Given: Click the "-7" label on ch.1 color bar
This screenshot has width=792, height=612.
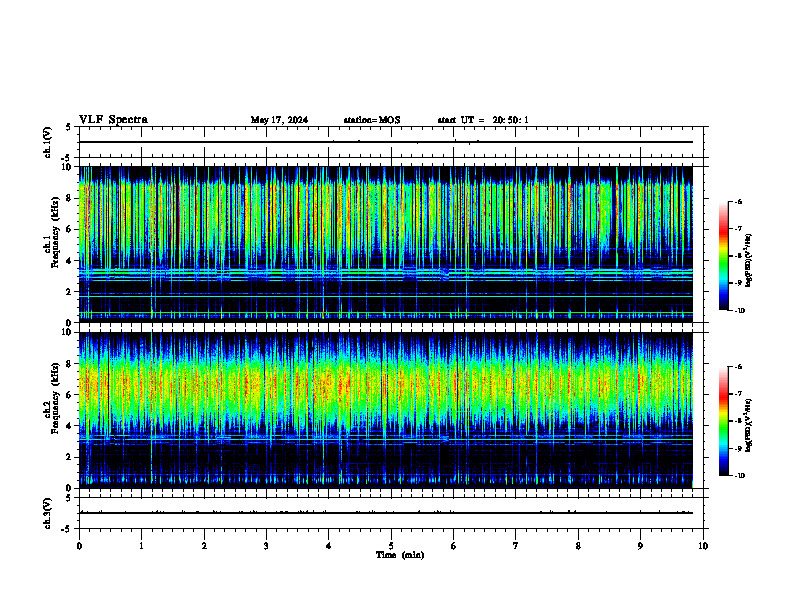Looking at the screenshot, I should (738, 229).
